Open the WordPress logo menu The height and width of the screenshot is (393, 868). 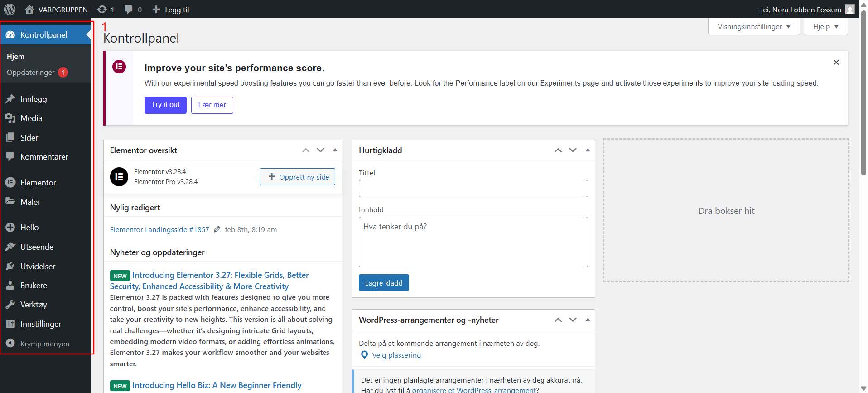tap(10, 9)
